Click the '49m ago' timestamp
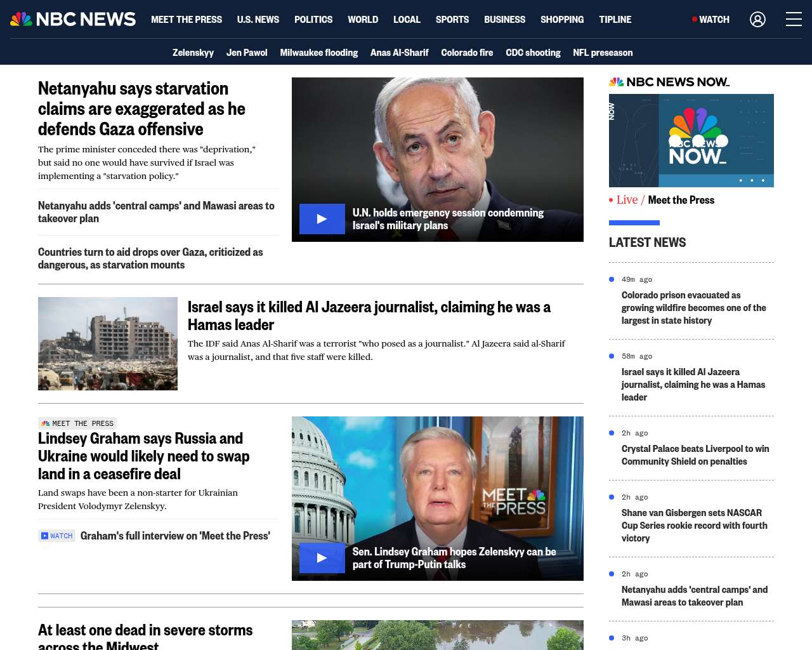The width and height of the screenshot is (812, 650). [x=637, y=279]
